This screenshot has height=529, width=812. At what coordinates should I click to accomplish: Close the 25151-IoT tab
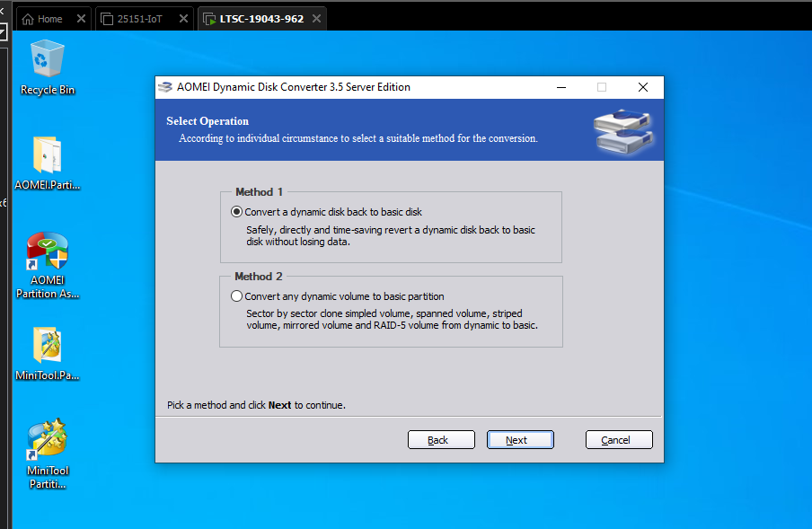coord(183,19)
